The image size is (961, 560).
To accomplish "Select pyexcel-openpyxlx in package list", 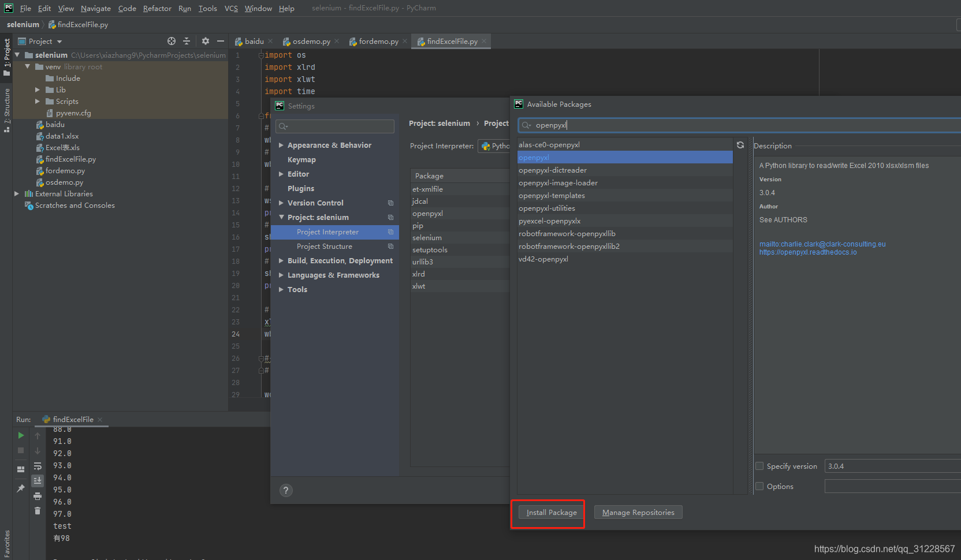I will tap(625, 221).
